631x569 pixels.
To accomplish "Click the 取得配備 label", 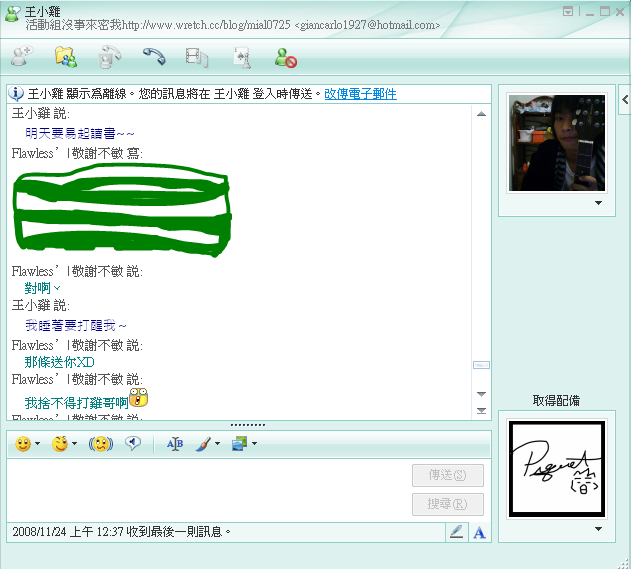I will pyautogui.click(x=556, y=400).
